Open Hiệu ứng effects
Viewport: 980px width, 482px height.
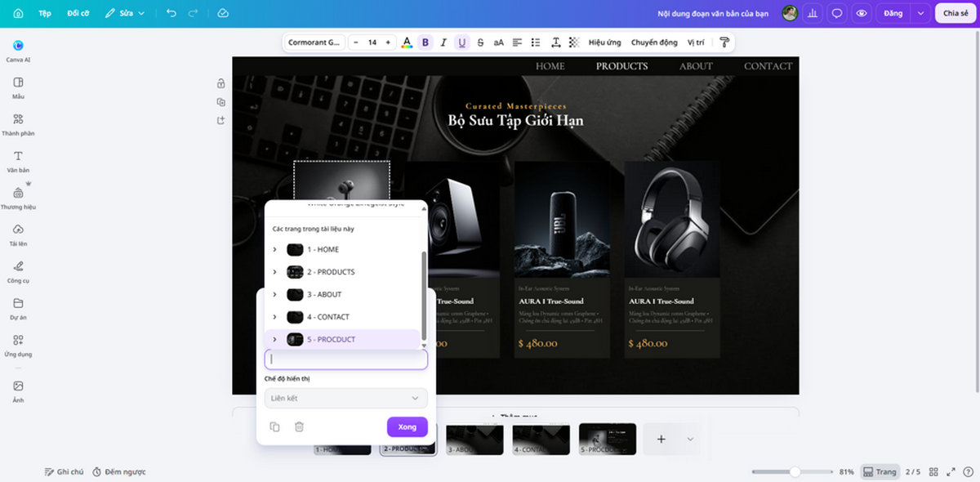pos(604,42)
